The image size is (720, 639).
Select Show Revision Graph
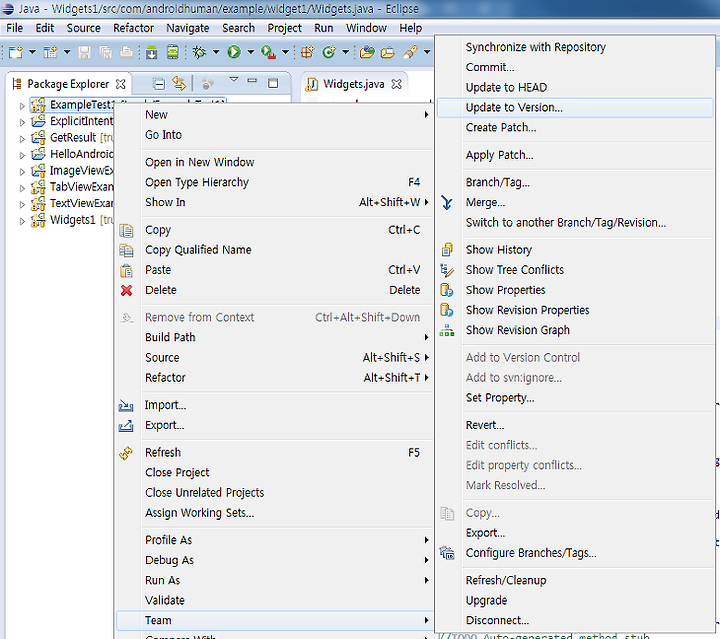(x=575, y=330)
